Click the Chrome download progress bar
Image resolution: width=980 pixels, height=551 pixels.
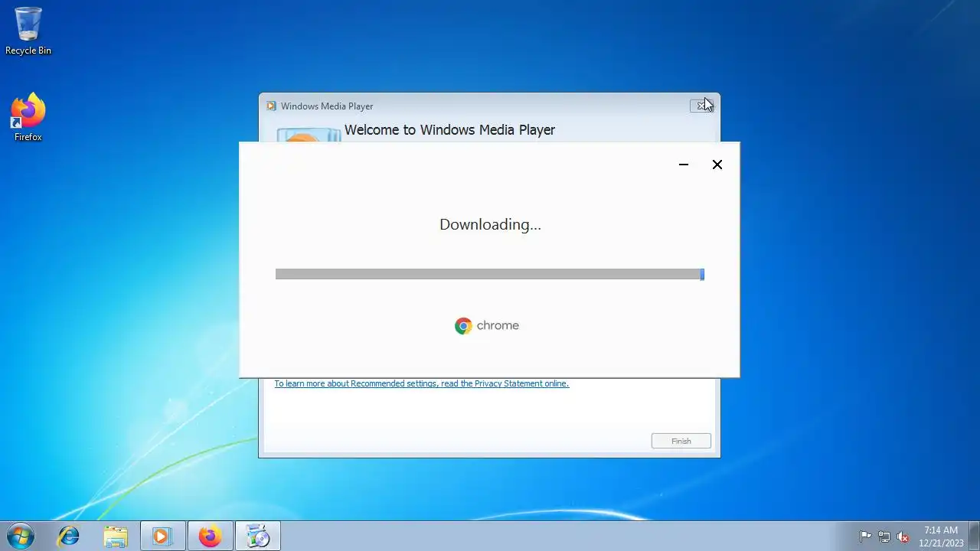click(x=490, y=274)
